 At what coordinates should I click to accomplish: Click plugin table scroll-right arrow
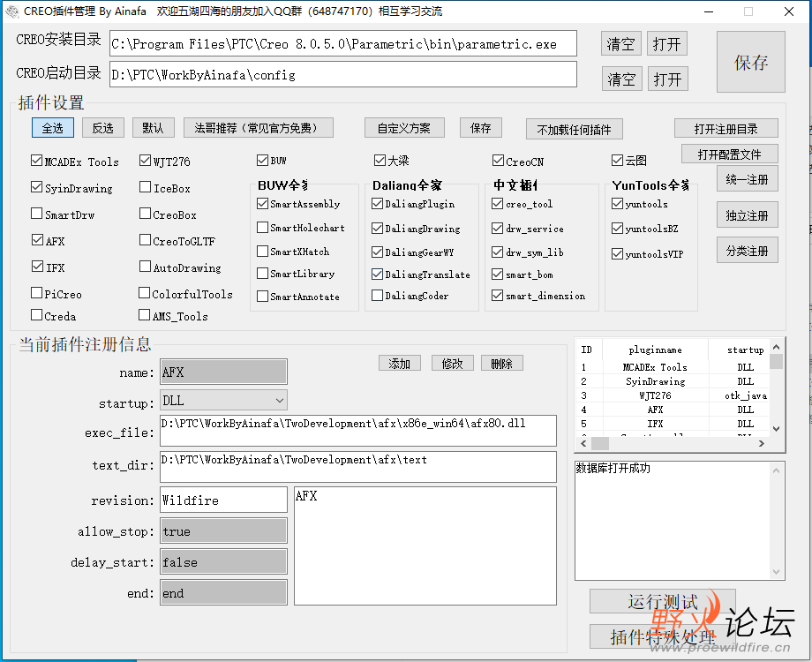click(x=761, y=443)
